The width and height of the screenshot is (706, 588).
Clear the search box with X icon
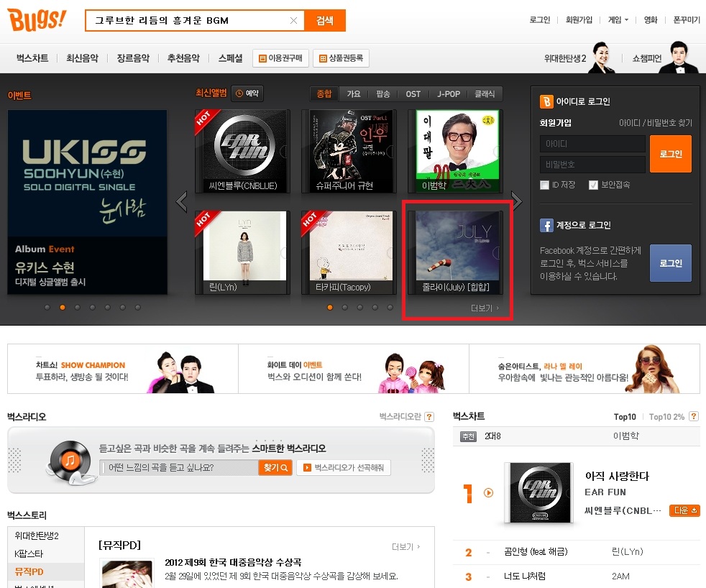(x=293, y=20)
